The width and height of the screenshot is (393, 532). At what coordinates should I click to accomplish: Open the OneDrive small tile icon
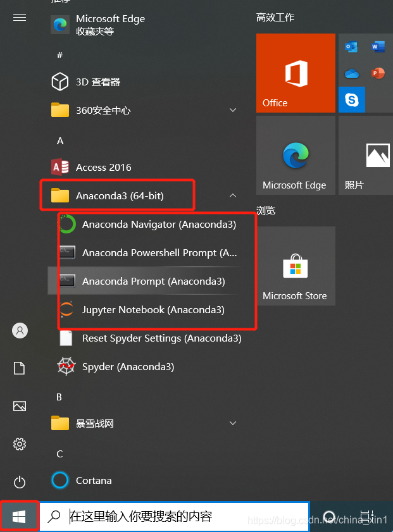(x=352, y=73)
